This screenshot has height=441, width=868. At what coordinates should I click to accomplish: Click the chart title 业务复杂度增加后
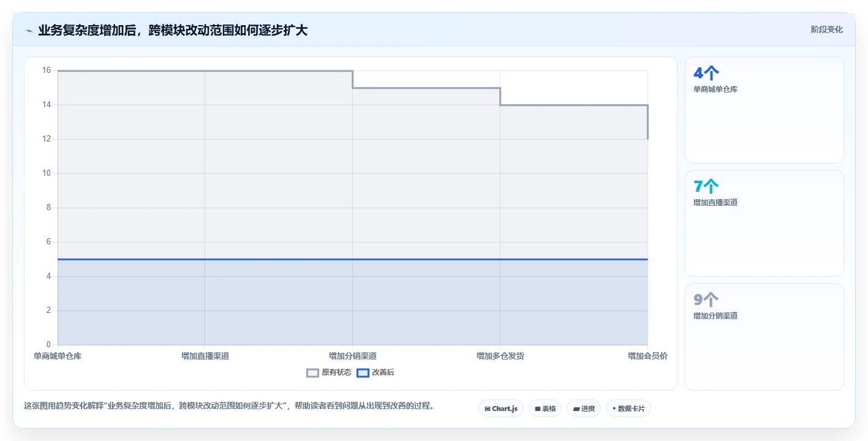tap(173, 30)
